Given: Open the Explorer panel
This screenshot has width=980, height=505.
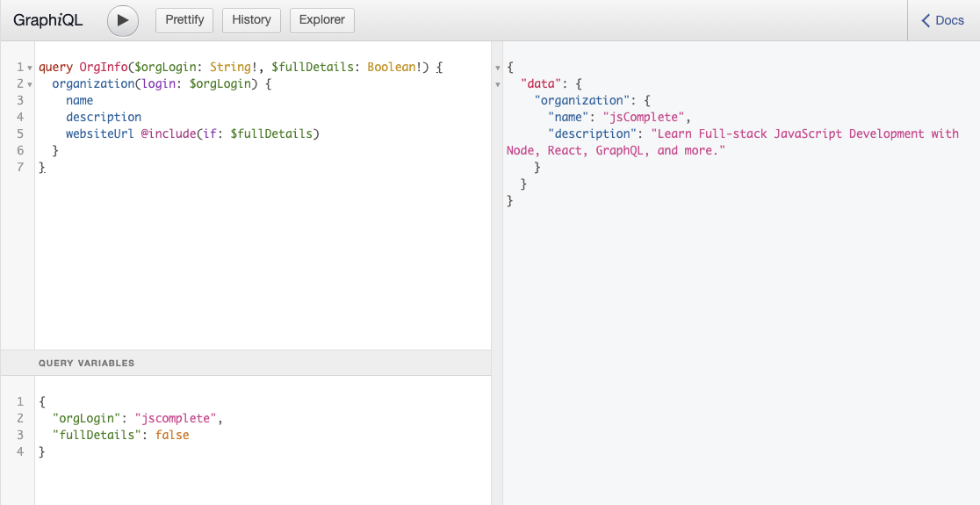Looking at the screenshot, I should [322, 20].
